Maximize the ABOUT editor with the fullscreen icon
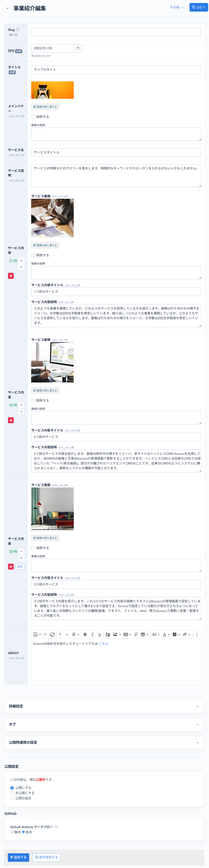The height and width of the screenshot is (868, 209). coord(52,634)
